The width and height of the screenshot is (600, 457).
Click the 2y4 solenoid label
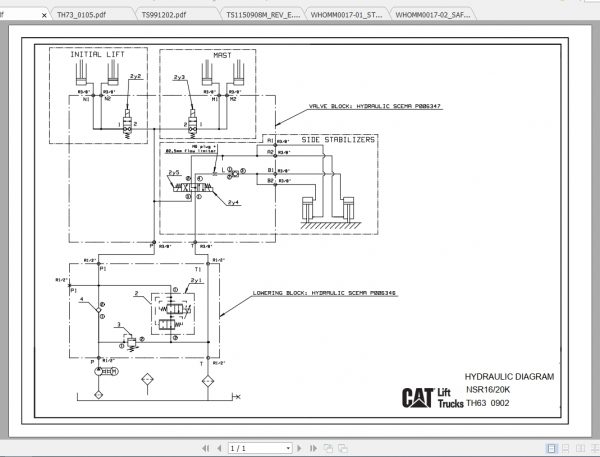[234, 202]
